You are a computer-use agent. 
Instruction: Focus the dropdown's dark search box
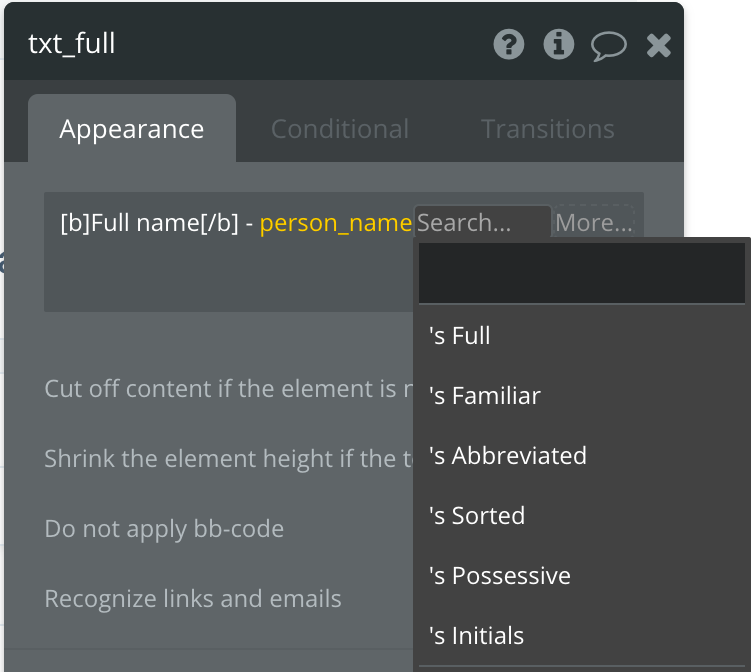coord(581,273)
